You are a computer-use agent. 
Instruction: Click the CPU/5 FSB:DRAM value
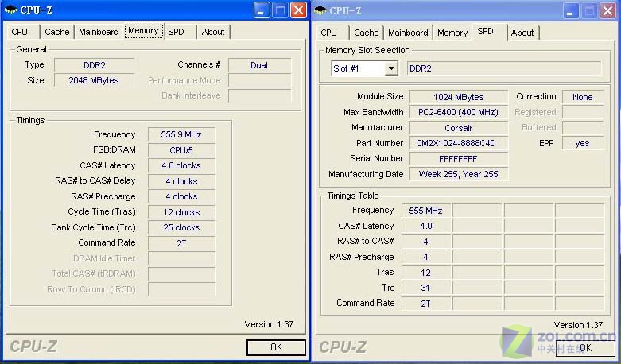pyautogui.click(x=181, y=150)
